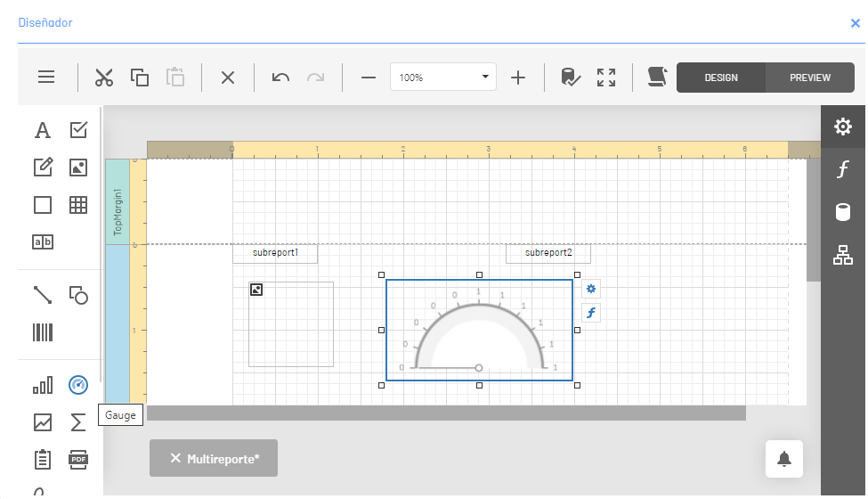The width and height of the screenshot is (868, 499).
Task: Switch to Preview mode
Action: (809, 78)
